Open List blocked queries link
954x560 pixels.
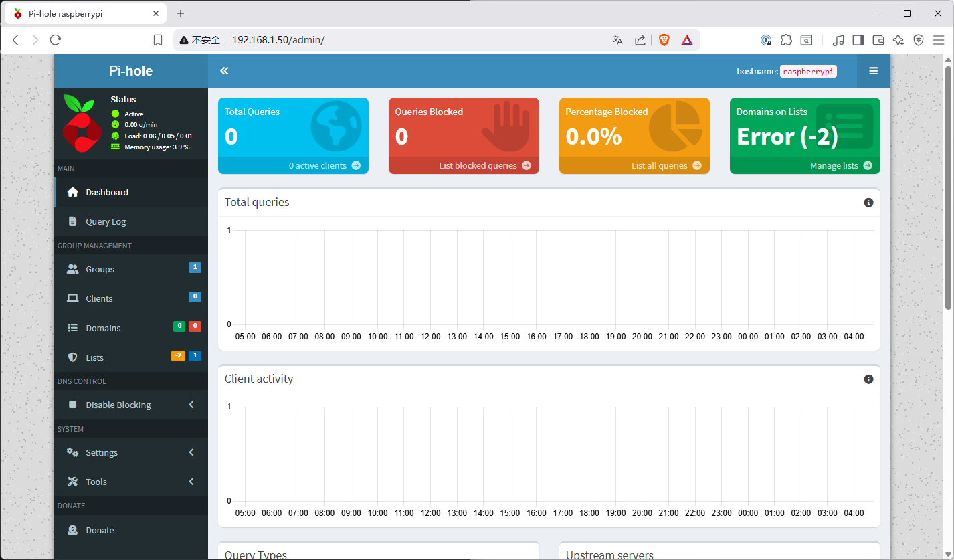pos(464,165)
